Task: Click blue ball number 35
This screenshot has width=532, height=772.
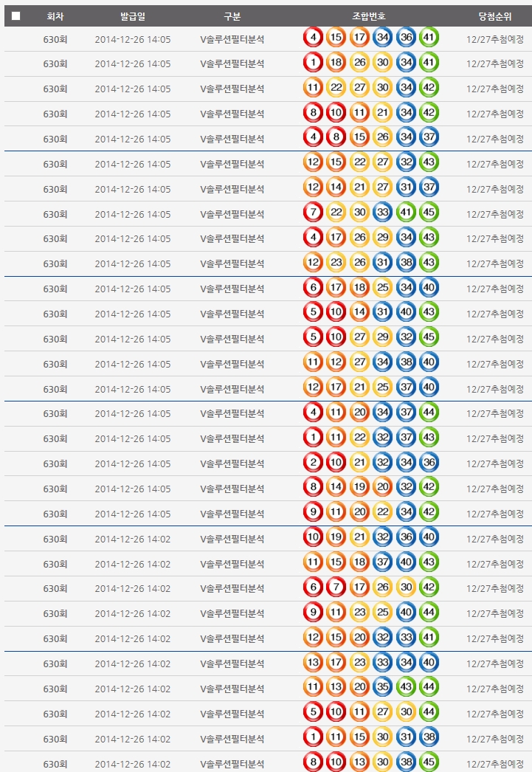Action: [382, 688]
